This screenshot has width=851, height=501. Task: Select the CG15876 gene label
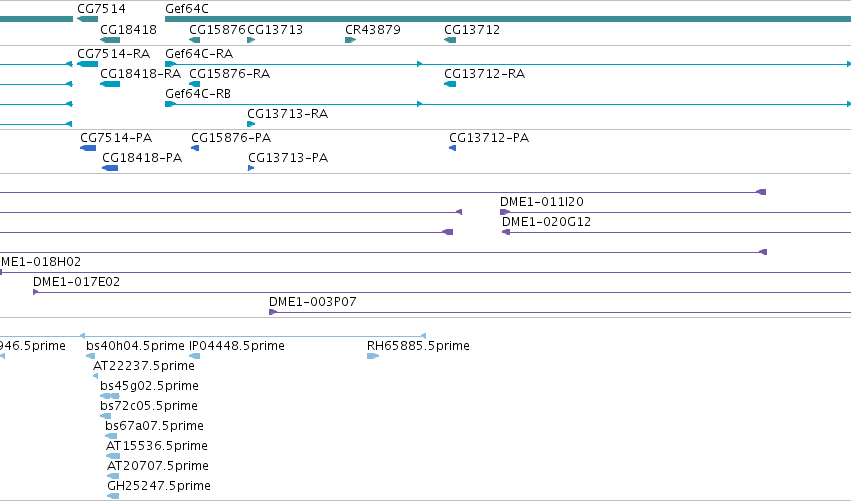click(x=217, y=29)
